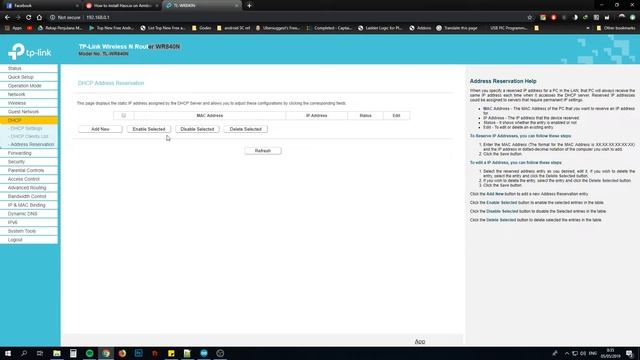
Task: Click the Disable Selected button
Action: coord(197,129)
